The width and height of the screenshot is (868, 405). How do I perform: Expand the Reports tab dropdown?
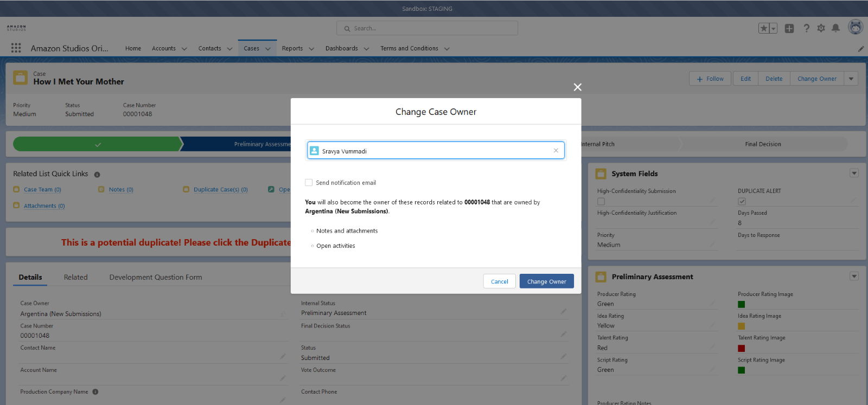click(311, 49)
